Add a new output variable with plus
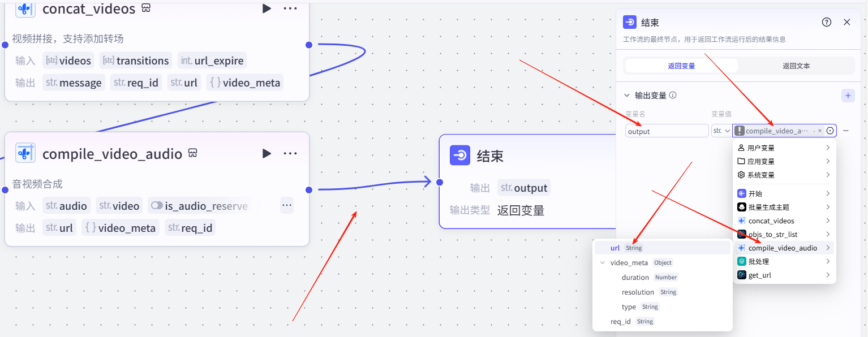Image resolution: width=868 pixels, height=337 pixels. (848, 96)
